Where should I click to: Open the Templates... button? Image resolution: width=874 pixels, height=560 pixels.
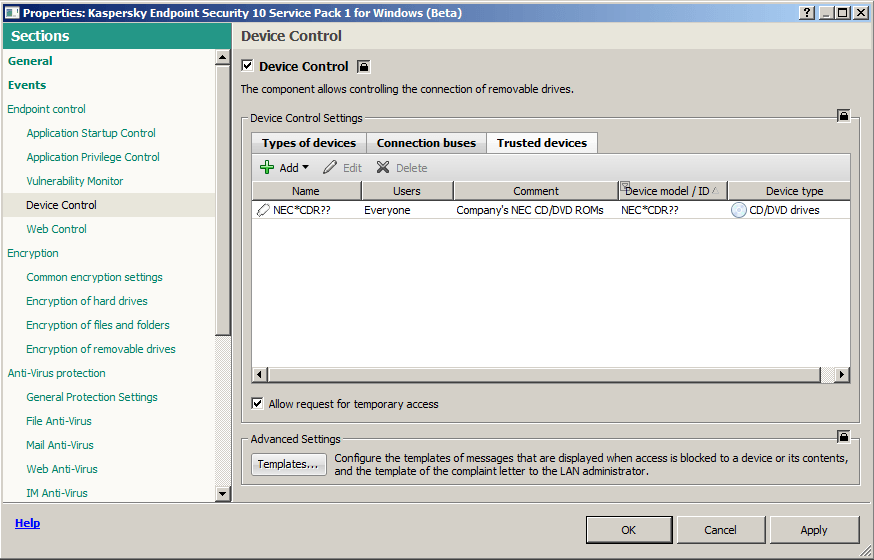tap(289, 464)
